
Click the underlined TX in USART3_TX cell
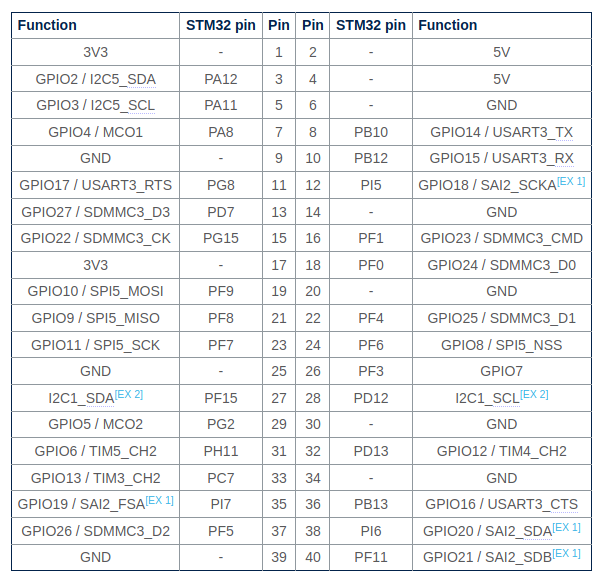tap(564, 132)
